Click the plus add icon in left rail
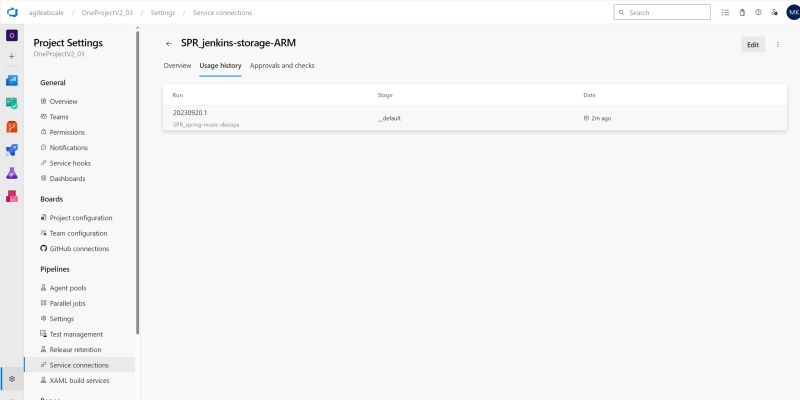 [12, 57]
